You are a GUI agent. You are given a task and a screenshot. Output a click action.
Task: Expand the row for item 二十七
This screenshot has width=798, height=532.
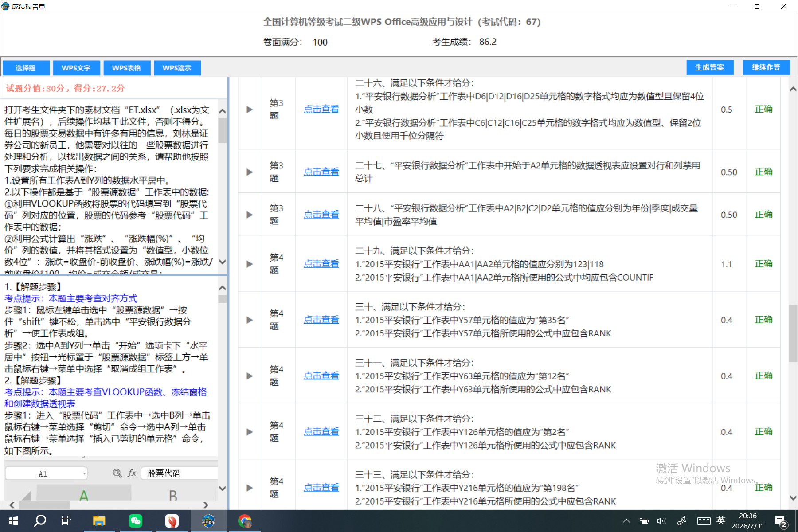(250, 172)
